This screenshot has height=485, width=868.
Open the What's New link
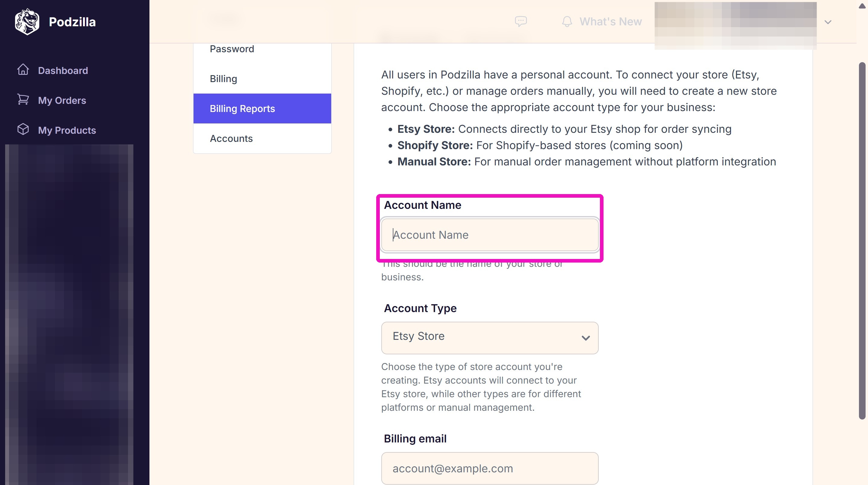tap(610, 21)
